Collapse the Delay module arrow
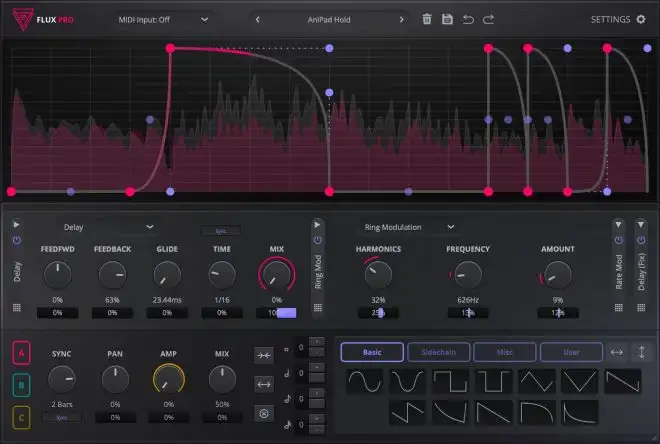Image resolution: width=660 pixels, height=444 pixels. click(x=16, y=225)
